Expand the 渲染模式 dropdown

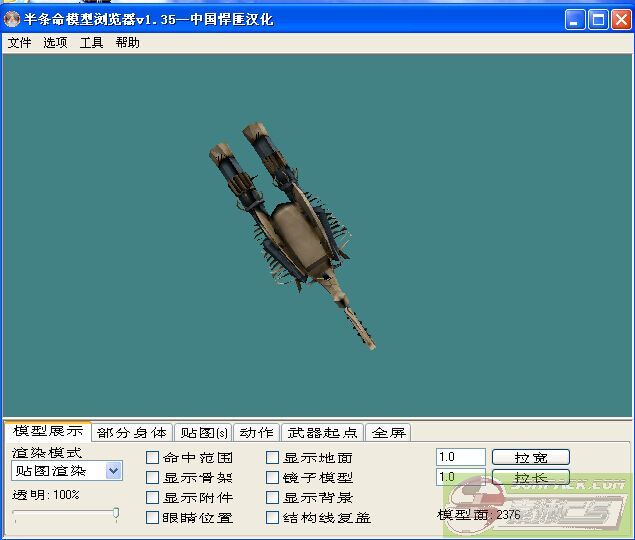(114, 471)
